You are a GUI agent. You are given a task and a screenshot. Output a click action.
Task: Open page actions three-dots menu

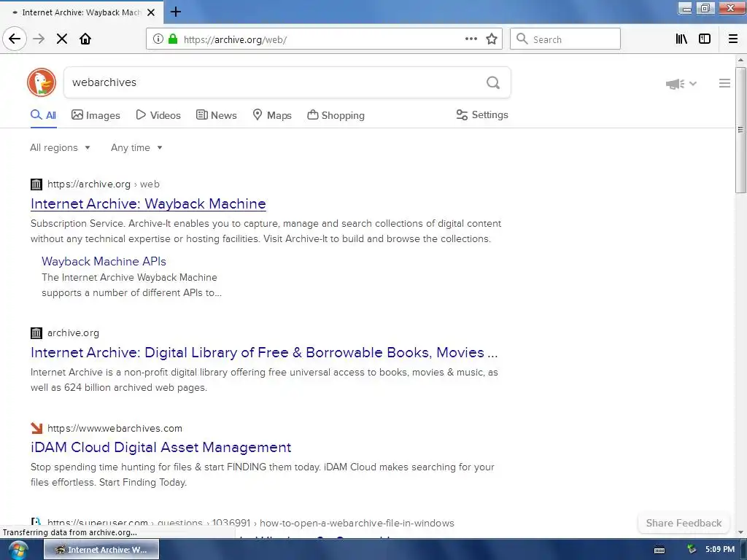tap(471, 39)
